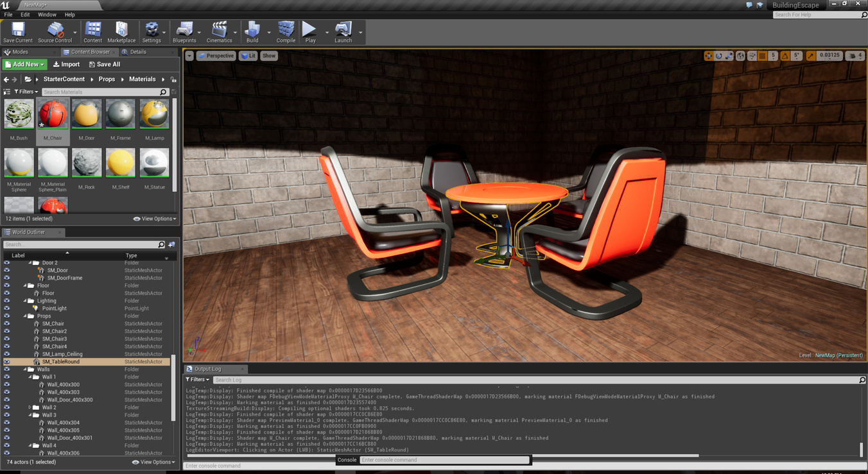Screen dimensions: 868x474
Task: Open the File menu
Action: click(8, 15)
